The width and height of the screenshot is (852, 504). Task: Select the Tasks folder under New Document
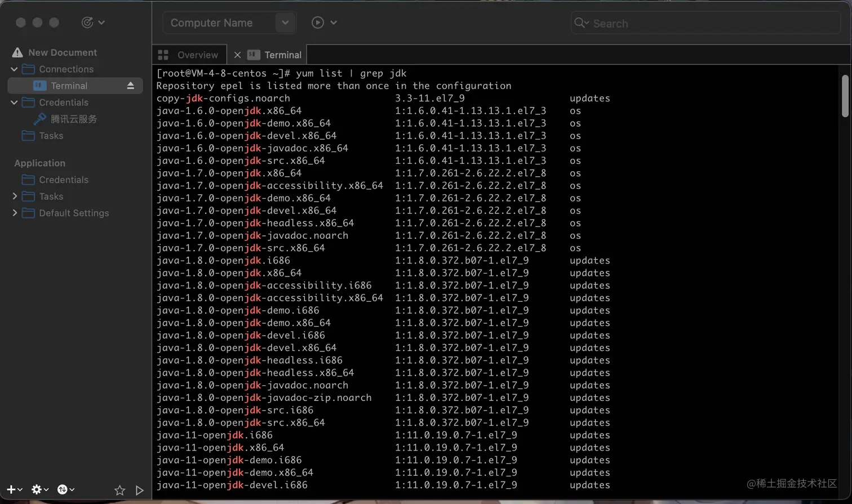(42, 136)
